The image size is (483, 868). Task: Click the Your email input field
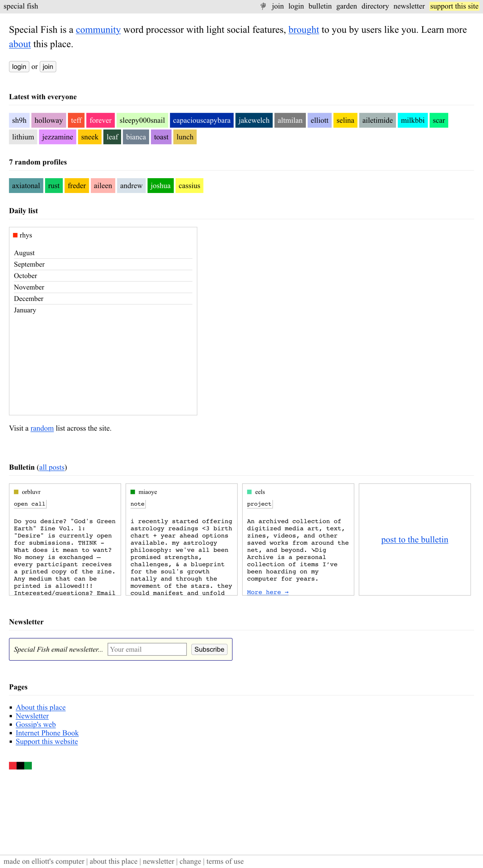[147, 649]
